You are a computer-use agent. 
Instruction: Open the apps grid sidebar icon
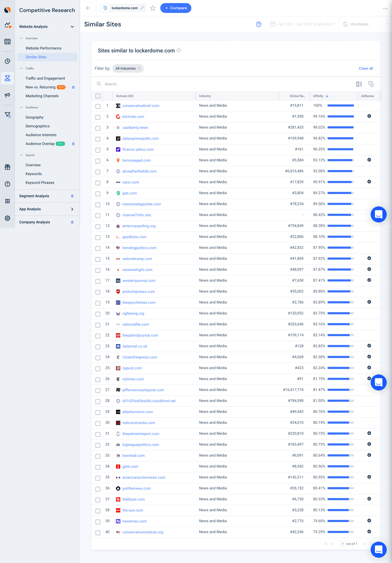(8, 201)
